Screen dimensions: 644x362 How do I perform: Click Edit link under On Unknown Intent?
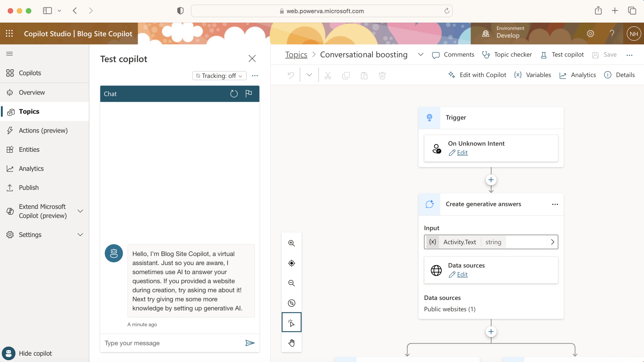(462, 153)
